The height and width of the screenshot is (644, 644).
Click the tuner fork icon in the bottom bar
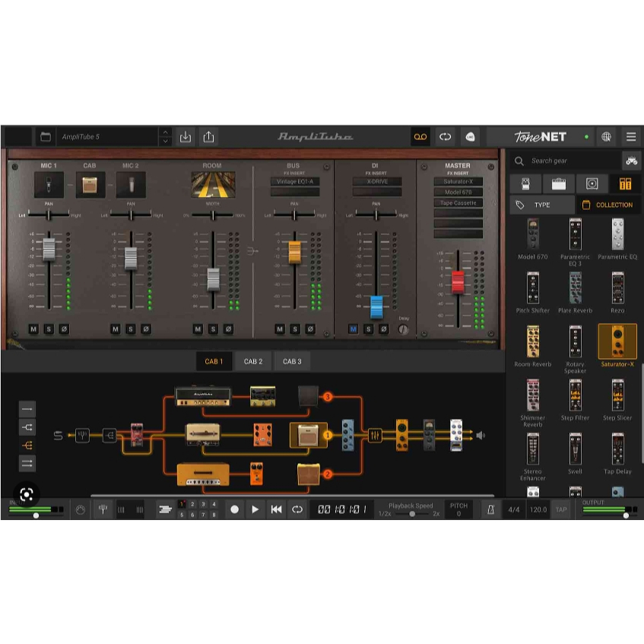(x=103, y=509)
